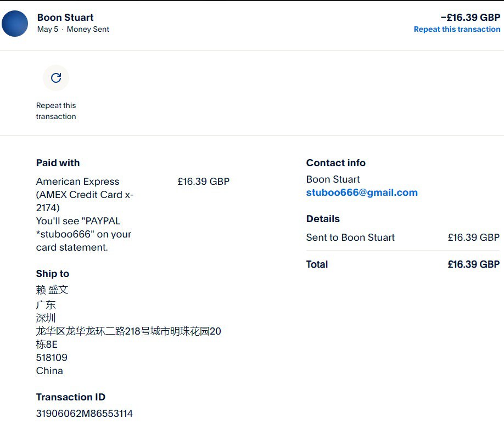Click the −£16.39 GBP header amount
Image resolution: width=504 pixels, height=424 pixels.
click(470, 18)
